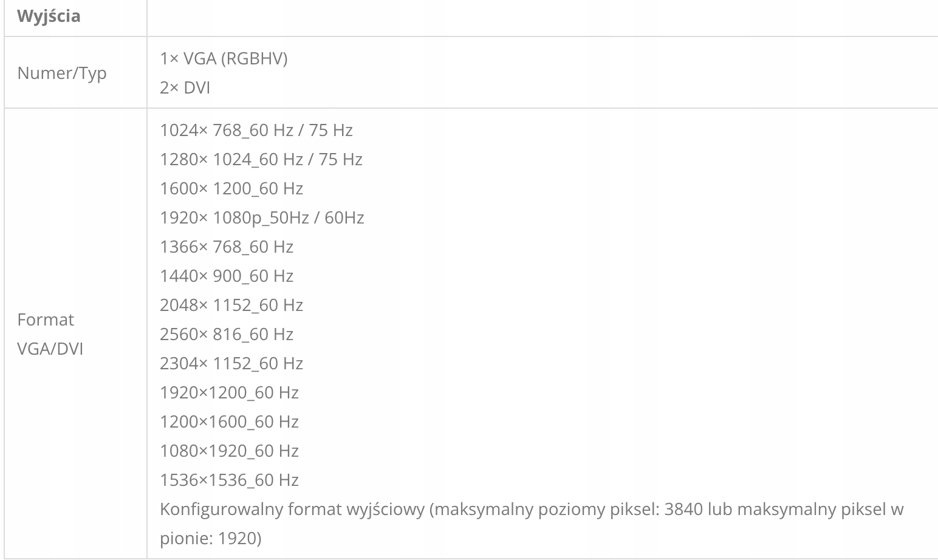Click the Numer/Typ row label
Image resolution: width=938 pixels, height=560 pixels.
62,73
